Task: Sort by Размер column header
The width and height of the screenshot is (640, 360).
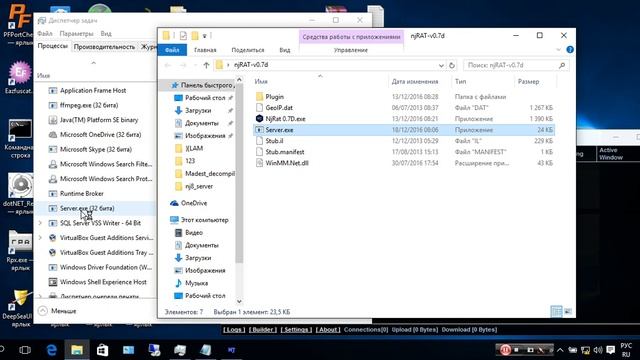Action: 528,82
